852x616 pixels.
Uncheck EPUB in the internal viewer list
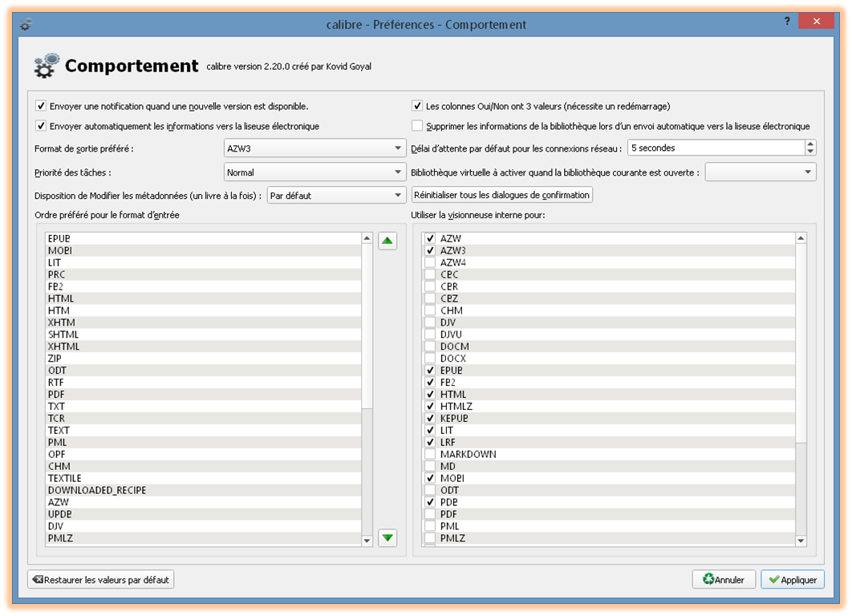430,370
